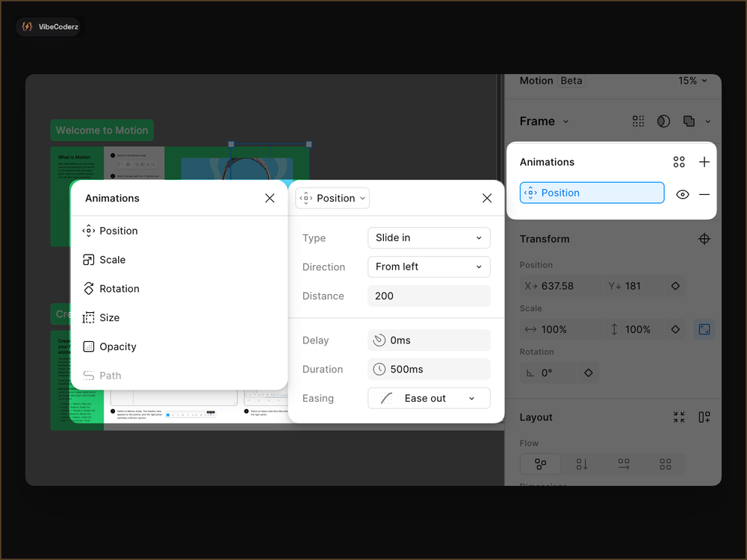Click the duration clock icon
The image size is (747, 560).
pos(379,369)
